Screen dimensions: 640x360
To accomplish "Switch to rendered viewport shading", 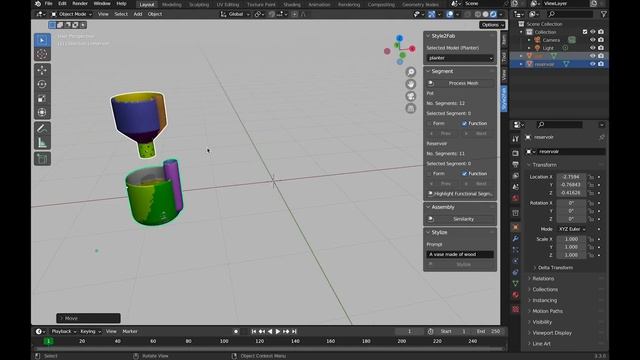I will 493,14.
